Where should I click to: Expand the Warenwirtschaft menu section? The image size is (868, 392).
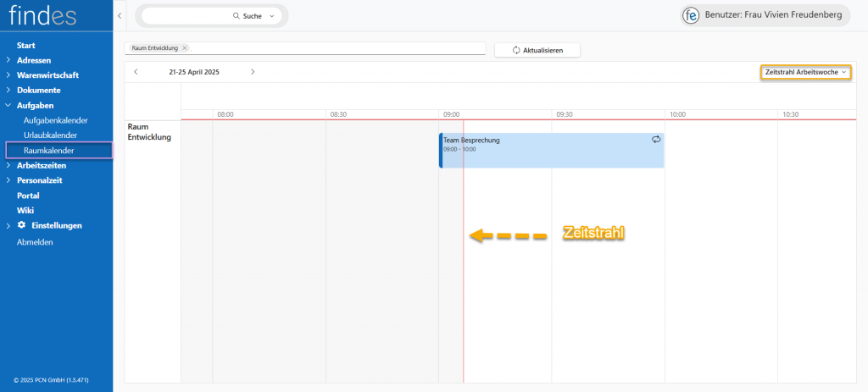8,75
